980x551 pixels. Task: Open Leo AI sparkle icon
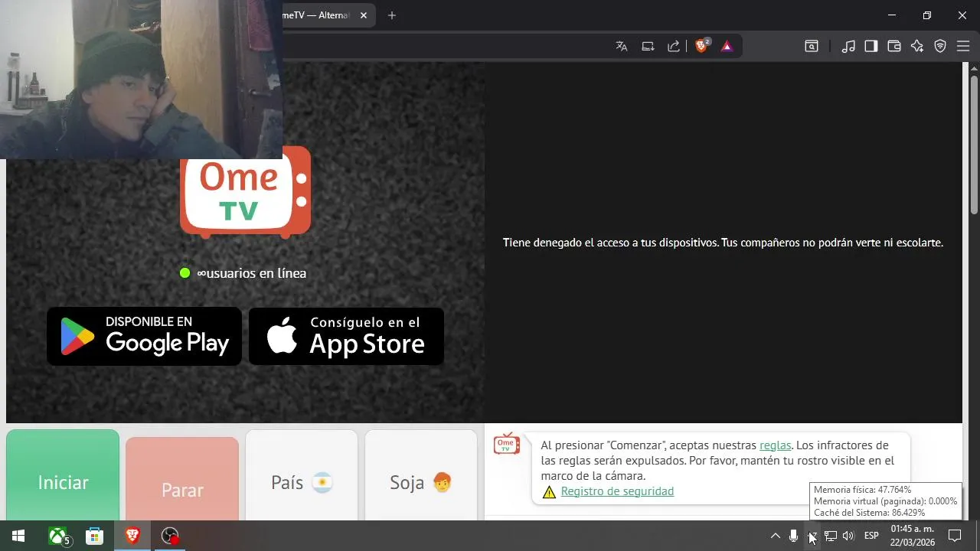[x=917, y=46]
